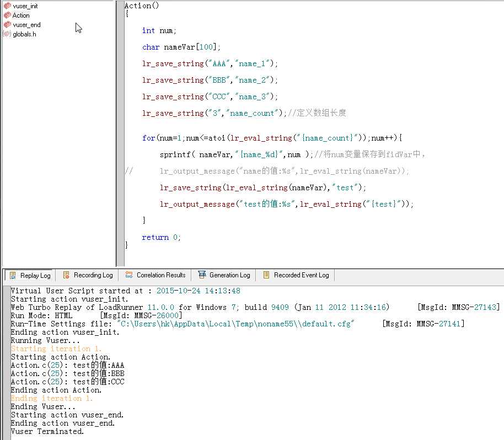This screenshot has width=504, height=440.
Task: Click the 'Starting action Action.' log line
Action: tap(61, 357)
